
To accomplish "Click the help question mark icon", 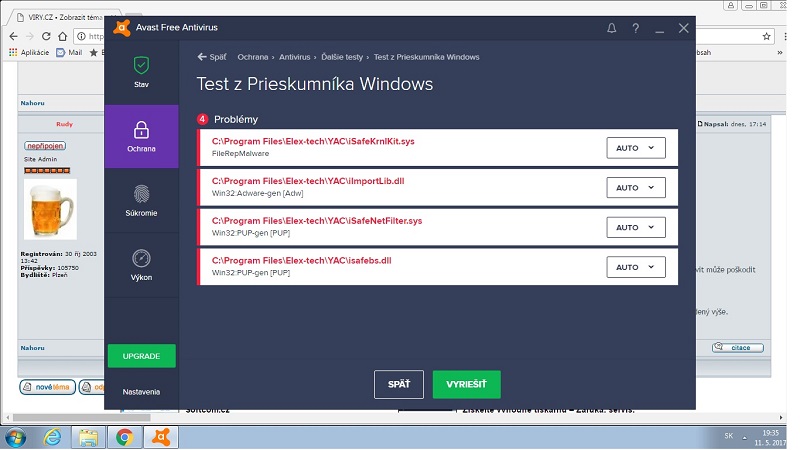I will [635, 29].
